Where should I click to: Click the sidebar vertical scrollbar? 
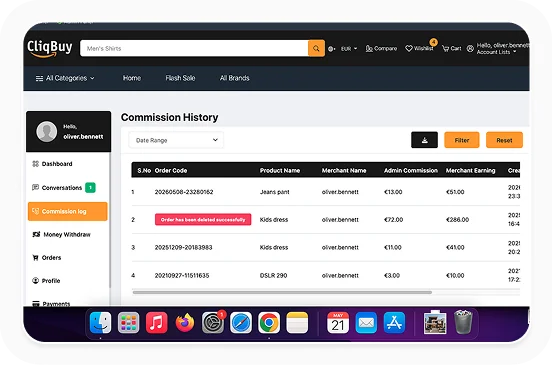point(110,220)
